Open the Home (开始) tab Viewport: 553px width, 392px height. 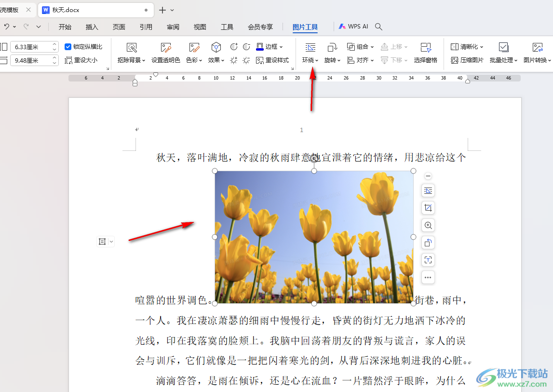click(65, 27)
